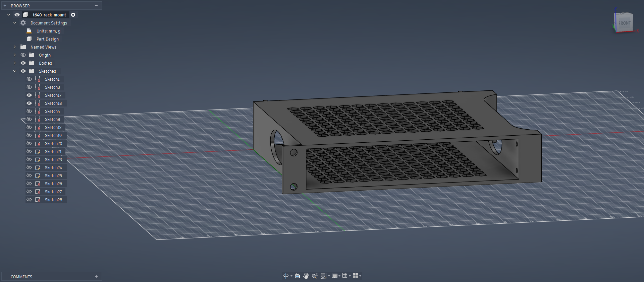The image size is (644, 282).
Task: Select the t640-rack-mount root component
Action: coord(49,15)
